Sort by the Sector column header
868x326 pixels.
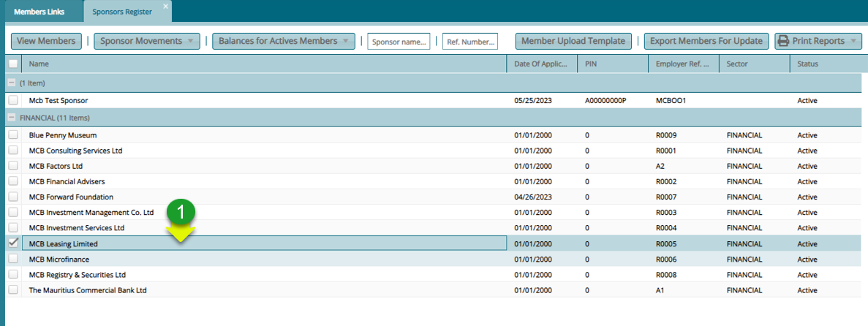coord(755,64)
